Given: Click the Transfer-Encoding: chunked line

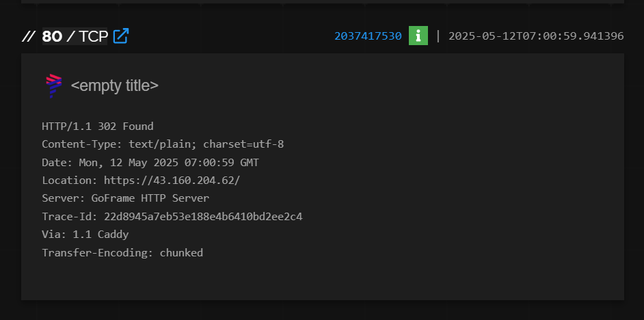Looking at the screenshot, I should [x=122, y=252].
